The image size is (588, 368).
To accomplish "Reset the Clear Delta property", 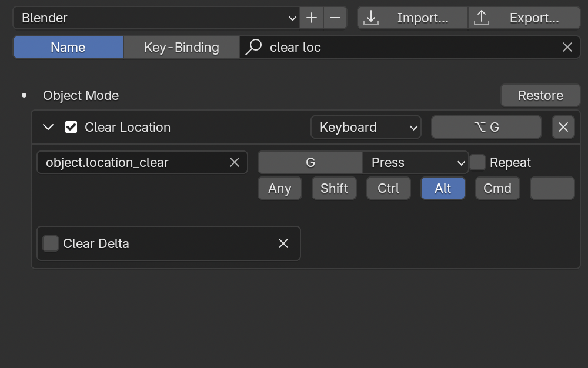I will pyautogui.click(x=283, y=243).
